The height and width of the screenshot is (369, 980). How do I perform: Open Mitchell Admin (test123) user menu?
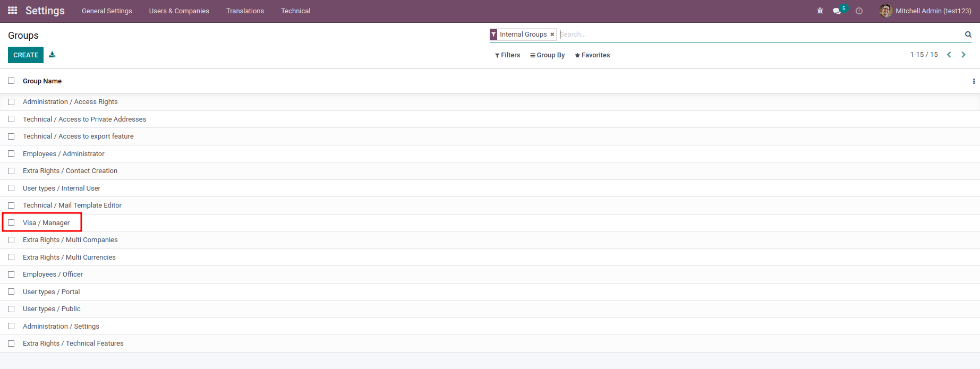925,11
